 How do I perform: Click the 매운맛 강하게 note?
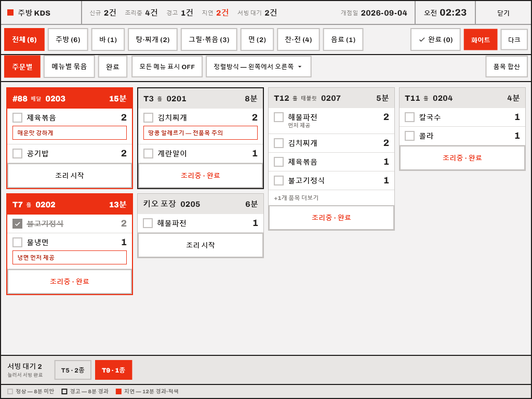click(70, 133)
